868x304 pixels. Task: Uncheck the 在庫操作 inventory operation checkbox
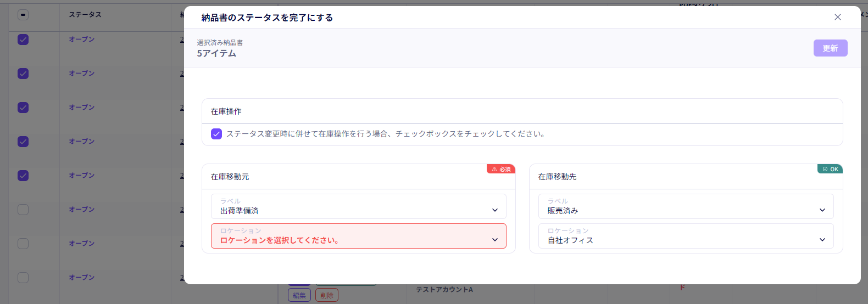pos(216,134)
